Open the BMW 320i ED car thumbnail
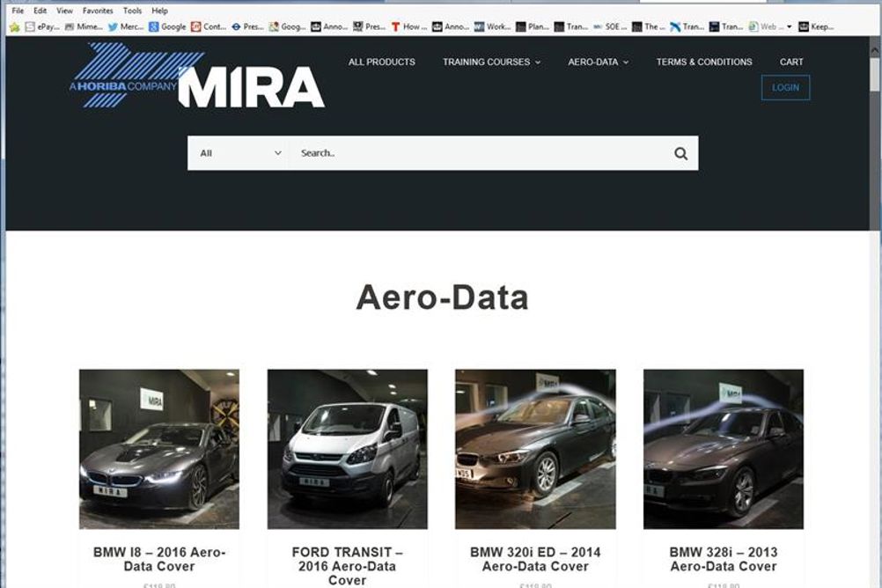The height and width of the screenshot is (588, 882). pyautogui.click(x=535, y=449)
